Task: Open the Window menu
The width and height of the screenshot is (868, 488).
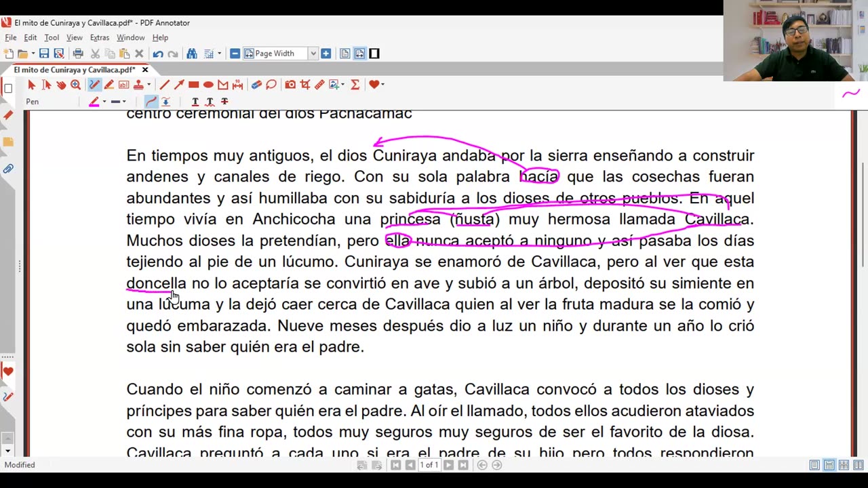Action: pyautogui.click(x=130, y=37)
